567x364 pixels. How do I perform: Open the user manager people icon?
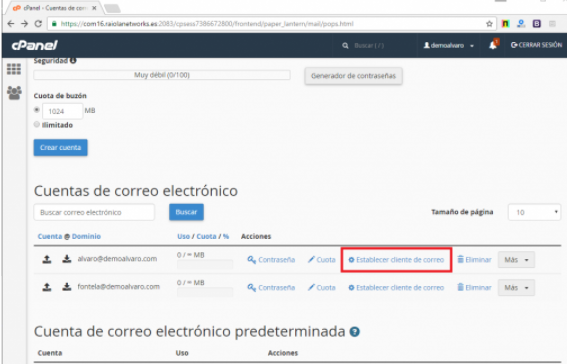[14, 93]
